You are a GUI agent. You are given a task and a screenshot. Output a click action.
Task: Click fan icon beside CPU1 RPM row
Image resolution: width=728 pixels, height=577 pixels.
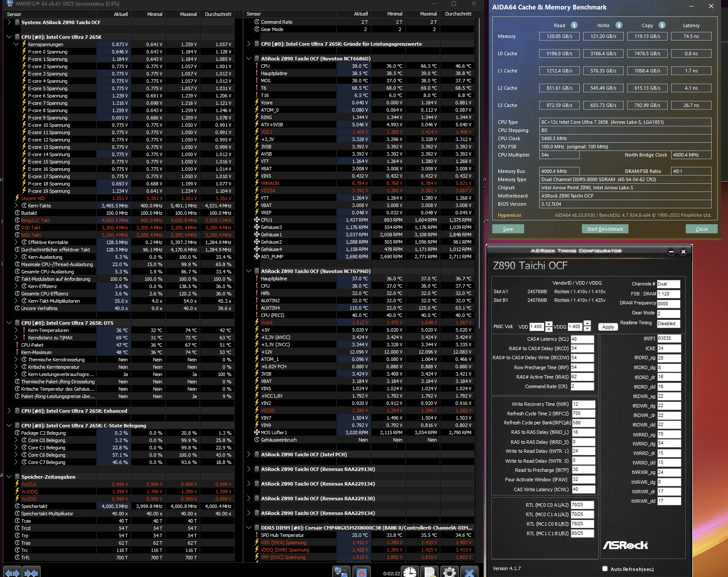click(x=257, y=220)
